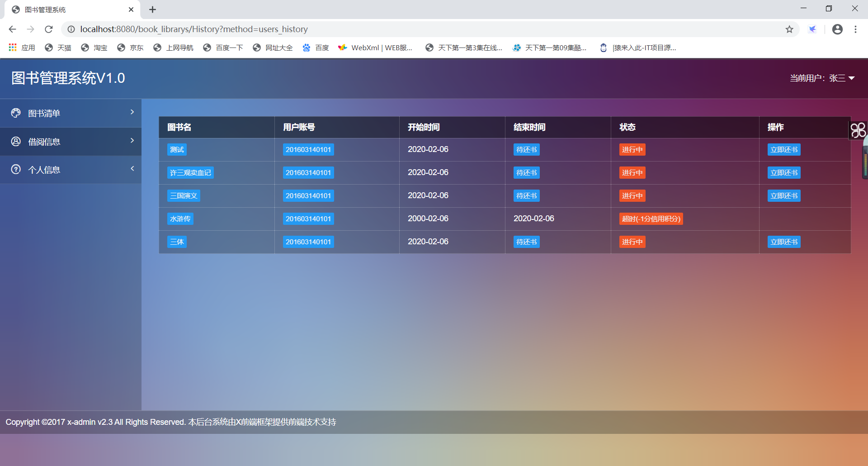Click the browser back arrow
Screen dimensions: 868x466
click(12, 29)
